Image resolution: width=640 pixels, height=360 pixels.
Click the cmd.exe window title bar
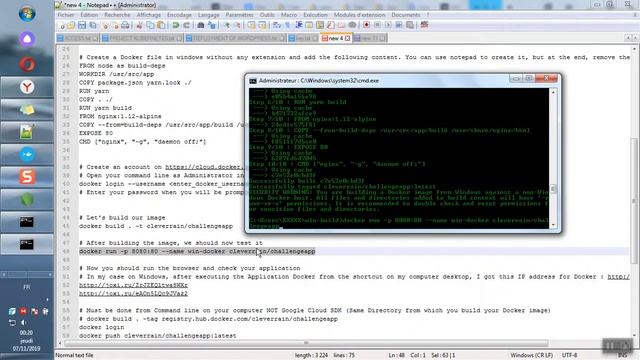(378, 80)
